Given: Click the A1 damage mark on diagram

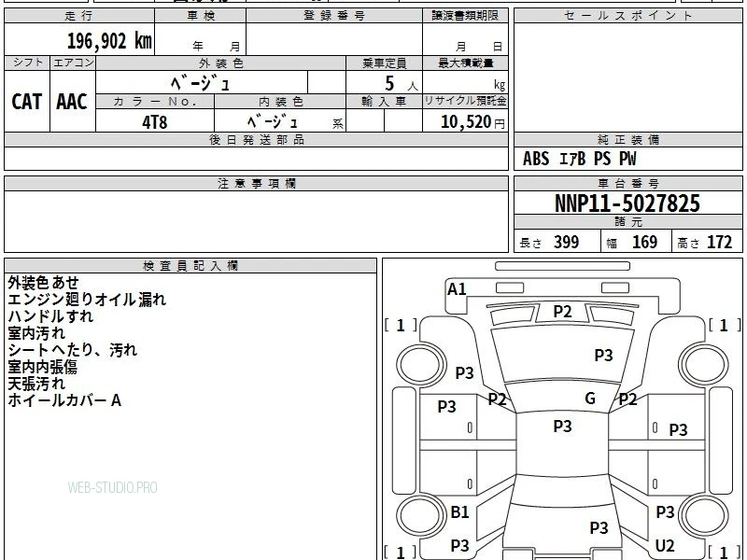Looking at the screenshot, I should click(457, 288).
